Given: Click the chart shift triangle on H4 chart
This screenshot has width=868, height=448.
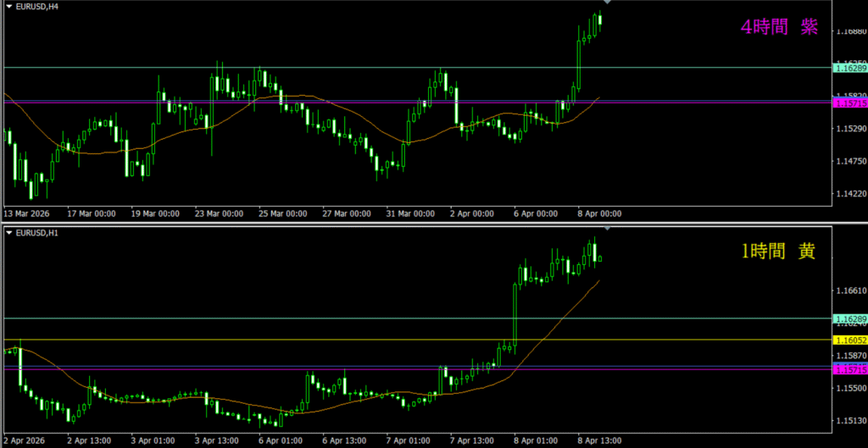Looking at the screenshot, I should 607,3.
